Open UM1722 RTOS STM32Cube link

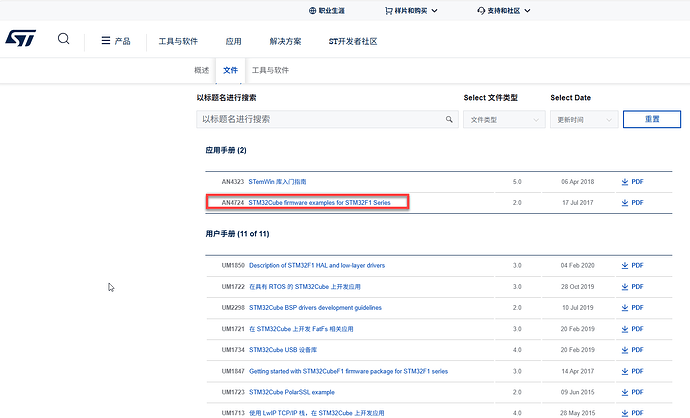point(305,287)
